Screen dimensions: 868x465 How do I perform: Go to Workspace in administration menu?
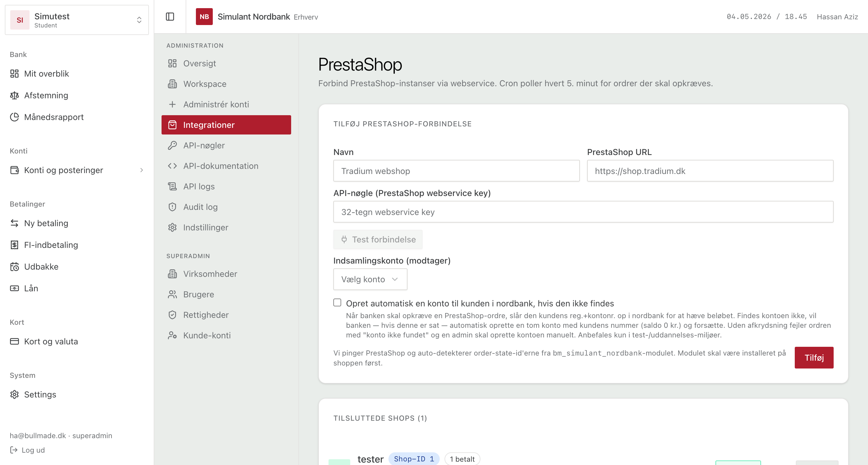226,84
